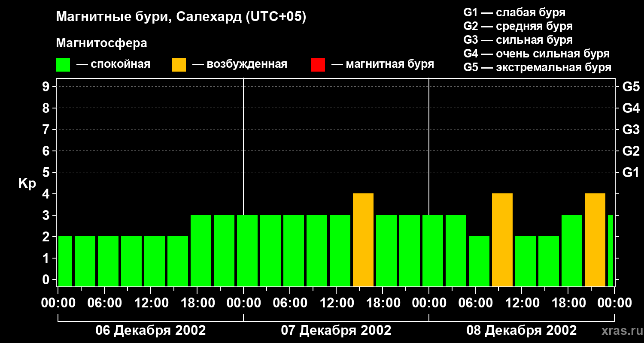Click 'G1 — слабая буря' legend line
The width and height of the screenshot is (644, 343).
(x=514, y=12)
